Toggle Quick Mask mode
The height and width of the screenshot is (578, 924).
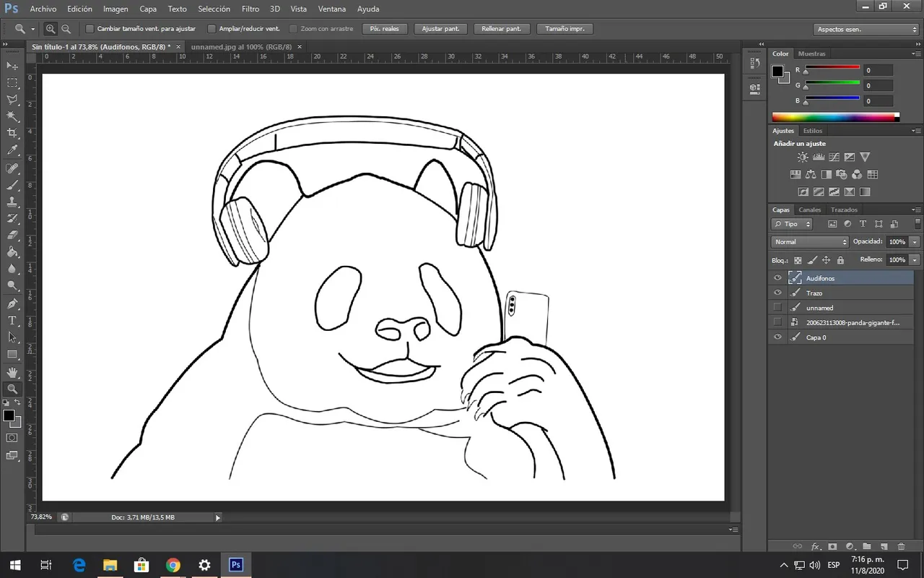(x=12, y=438)
